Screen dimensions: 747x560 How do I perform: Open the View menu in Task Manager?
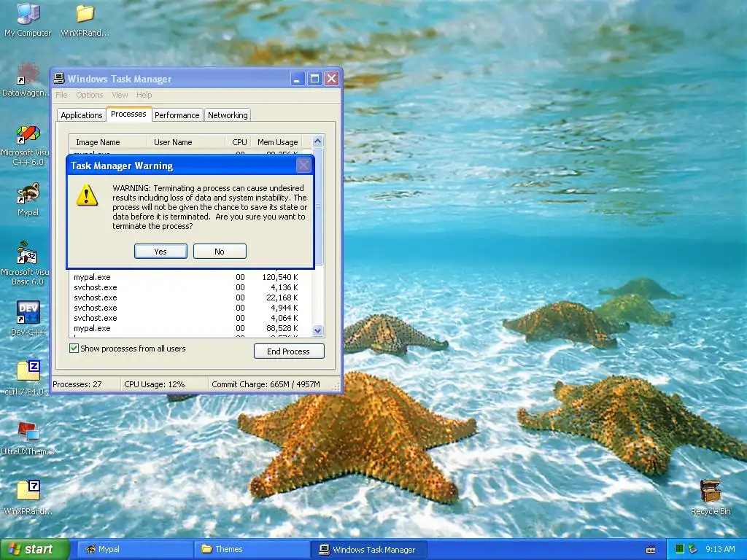(120, 95)
